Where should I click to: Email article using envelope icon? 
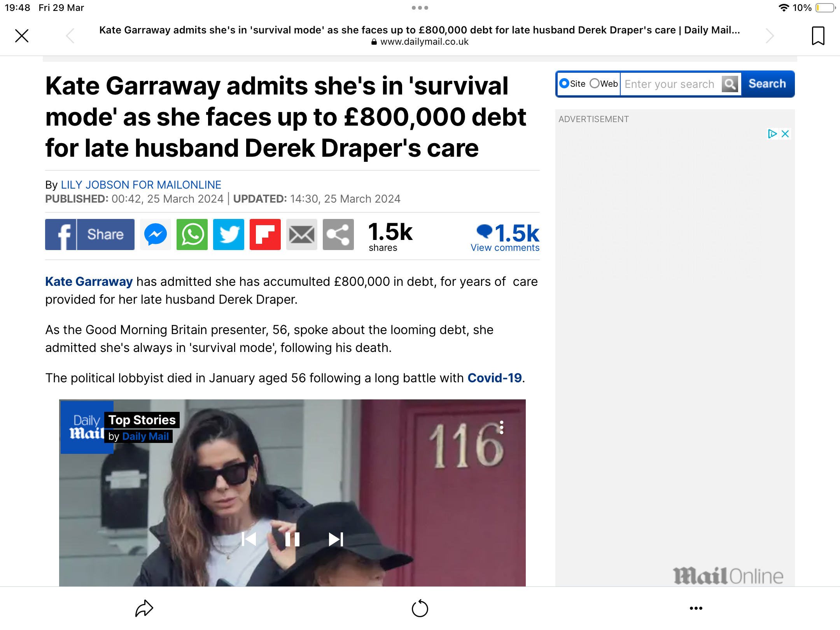302,234
